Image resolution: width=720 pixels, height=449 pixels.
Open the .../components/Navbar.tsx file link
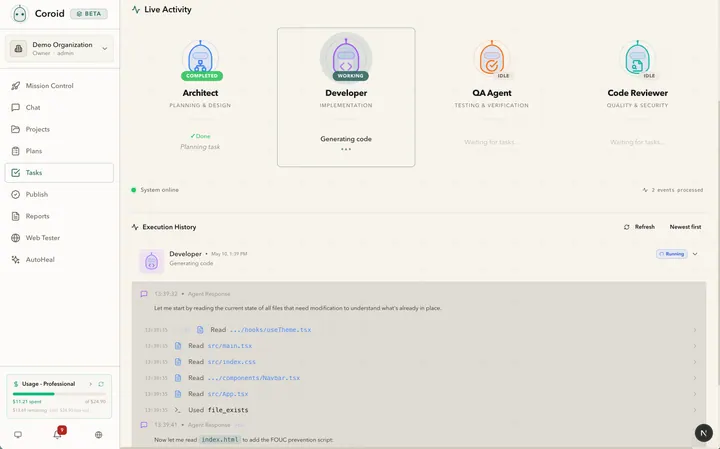(x=253, y=378)
